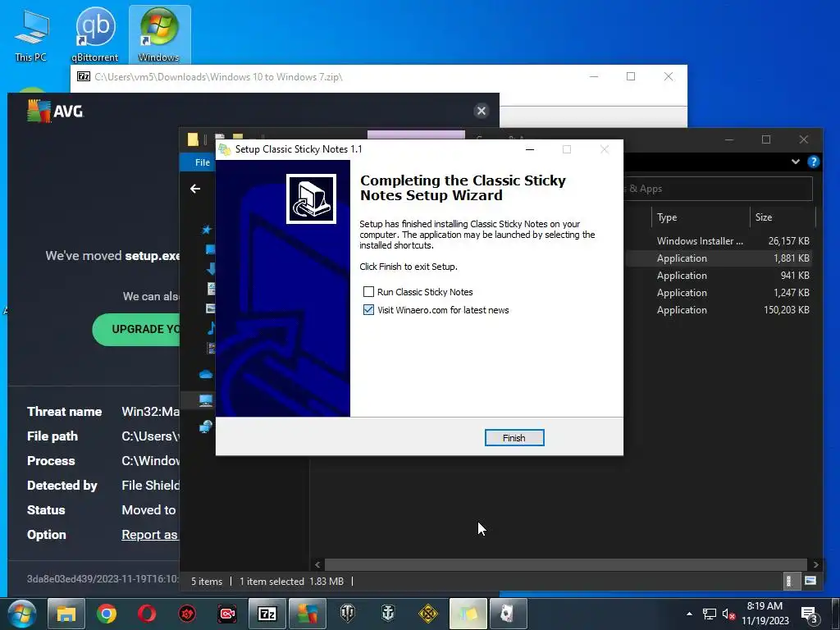Click horizontal scrollbar left arrow in Explorer
The image size is (840, 630).
pyautogui.click(x=317, y=564)
